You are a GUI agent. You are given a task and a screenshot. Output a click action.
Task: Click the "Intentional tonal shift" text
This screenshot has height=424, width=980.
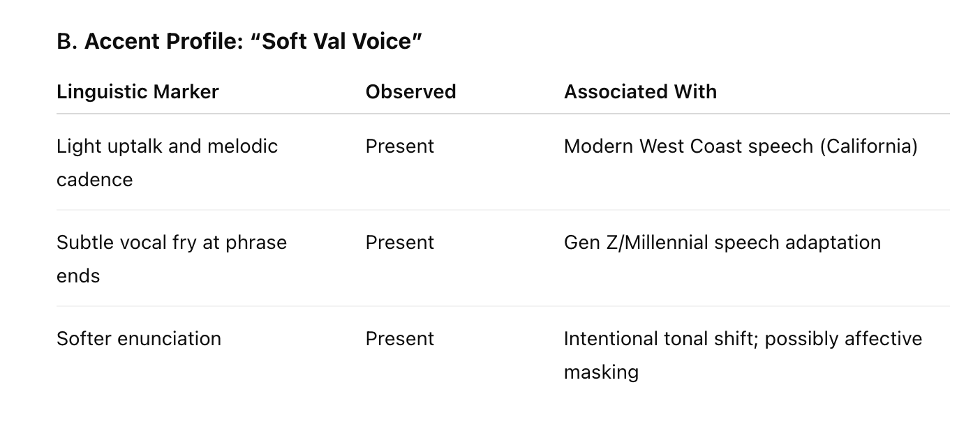[x=661, y=339]
